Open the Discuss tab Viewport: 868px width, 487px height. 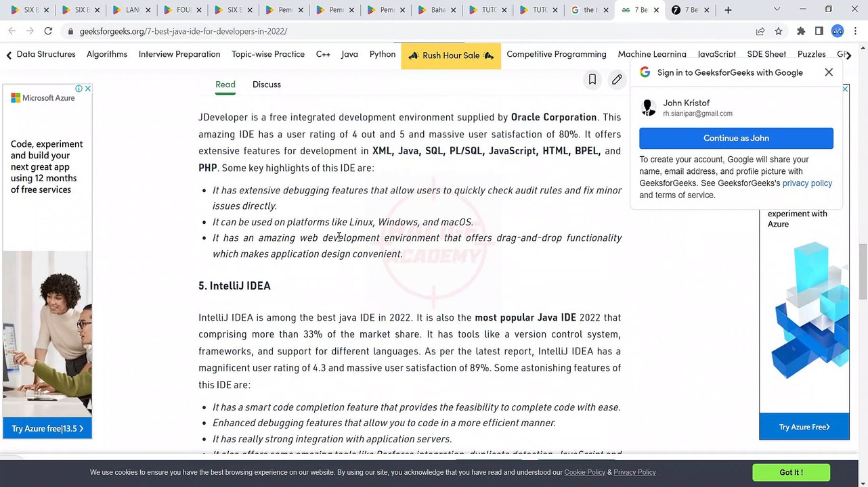(267, 85)
